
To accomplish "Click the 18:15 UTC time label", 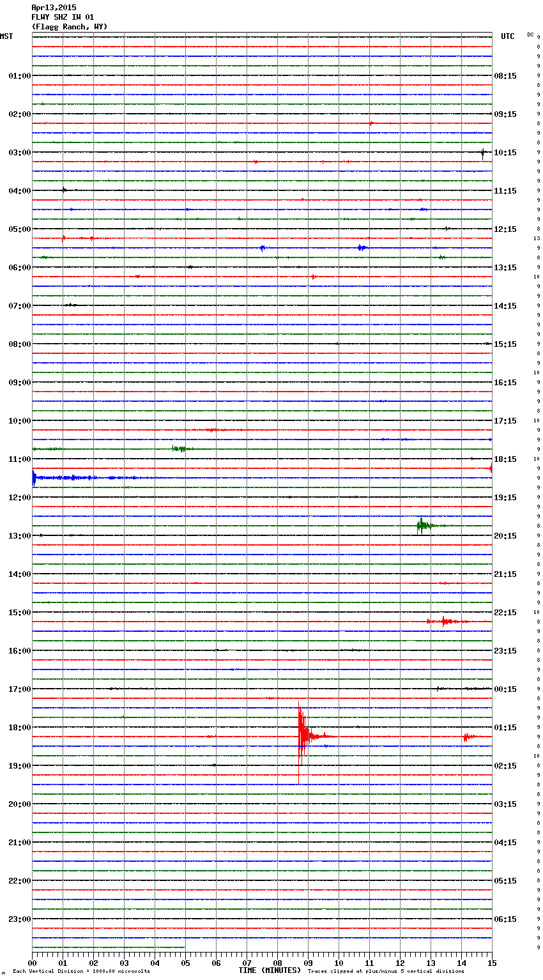I will [x=505, y=459].
